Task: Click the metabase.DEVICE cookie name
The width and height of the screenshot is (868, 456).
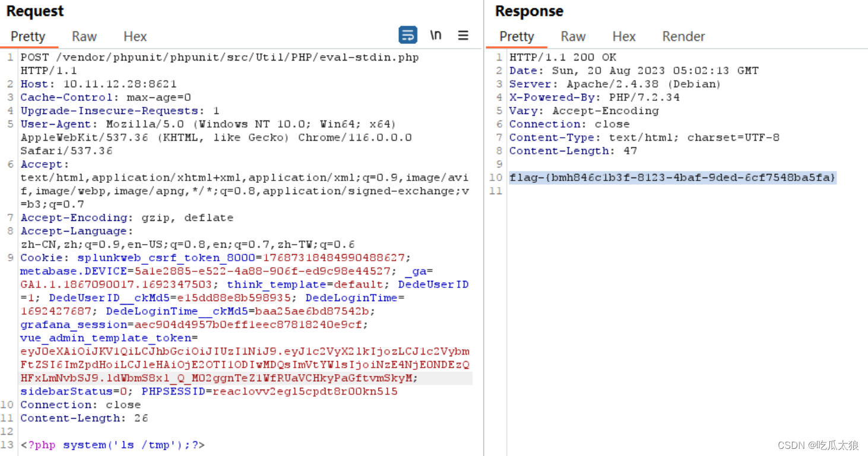Action: pyautogui.click(x=74, y=271)
